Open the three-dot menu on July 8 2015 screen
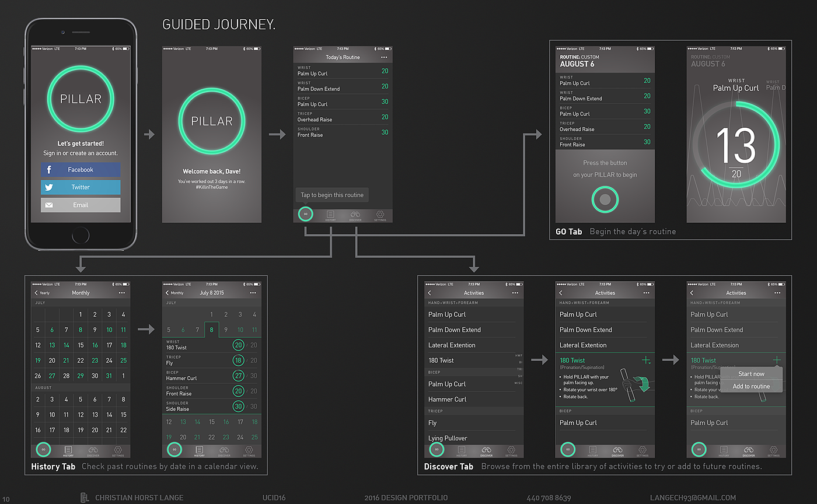Screen dimensions: 817x504 coord(253,293)
